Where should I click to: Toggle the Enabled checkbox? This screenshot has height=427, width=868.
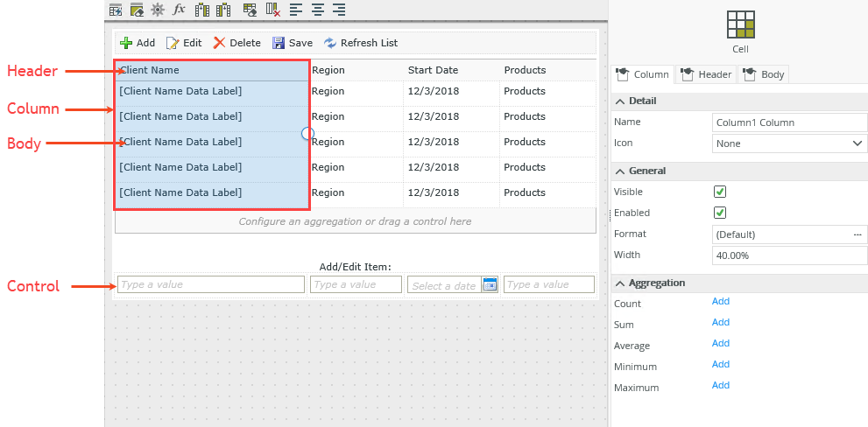(720, 213)
